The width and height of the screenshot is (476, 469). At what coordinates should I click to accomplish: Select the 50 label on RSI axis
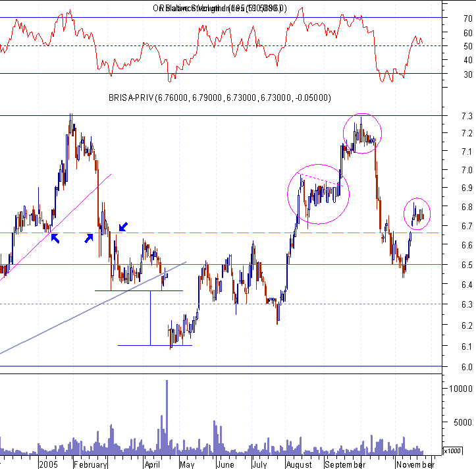pos(468,47)
